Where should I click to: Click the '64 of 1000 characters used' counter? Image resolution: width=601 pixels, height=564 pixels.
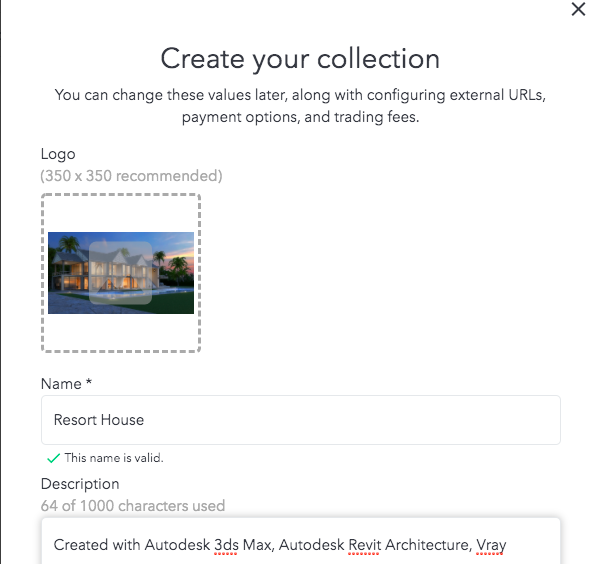133,506
